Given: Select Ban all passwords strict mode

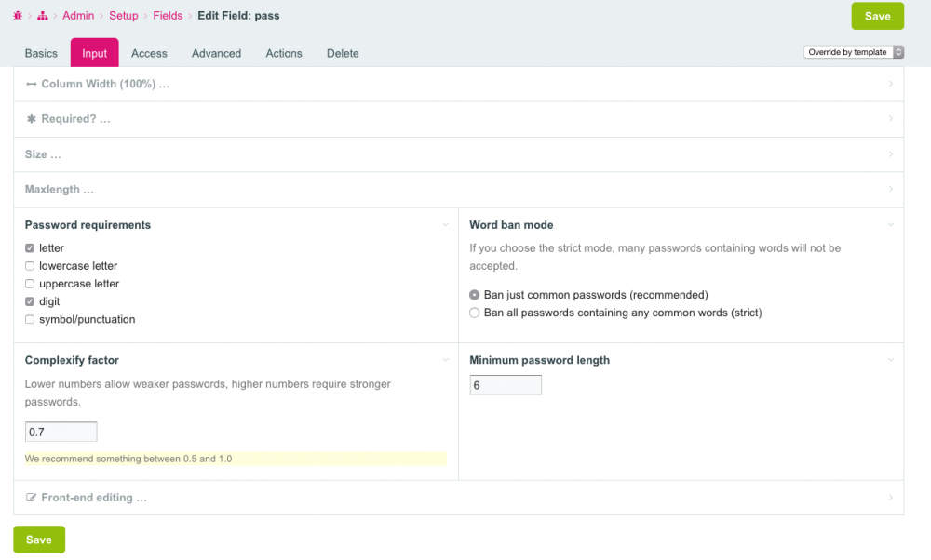Looking at the screenshot, I should click(475, 313).
